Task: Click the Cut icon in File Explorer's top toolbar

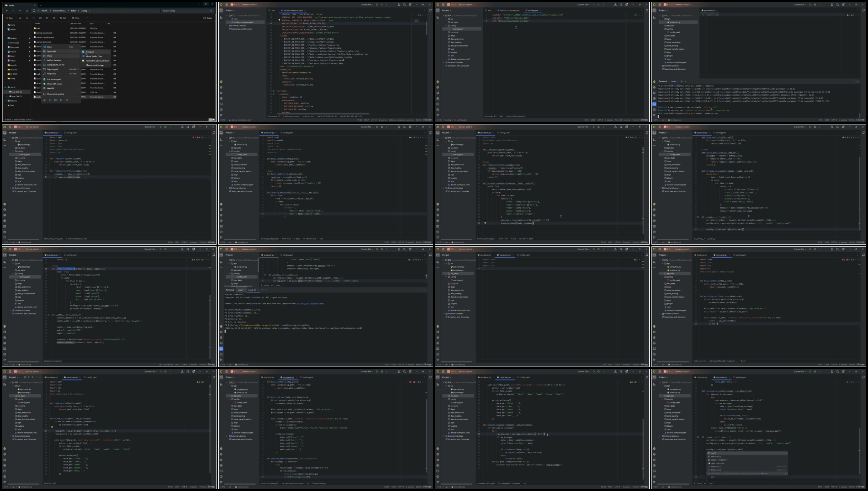Action: tap(20, 18)
